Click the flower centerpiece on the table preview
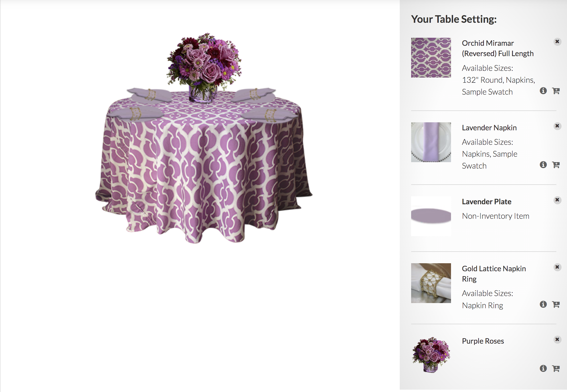The height and width of the screenshot is (392, 567). pos(204,68)
